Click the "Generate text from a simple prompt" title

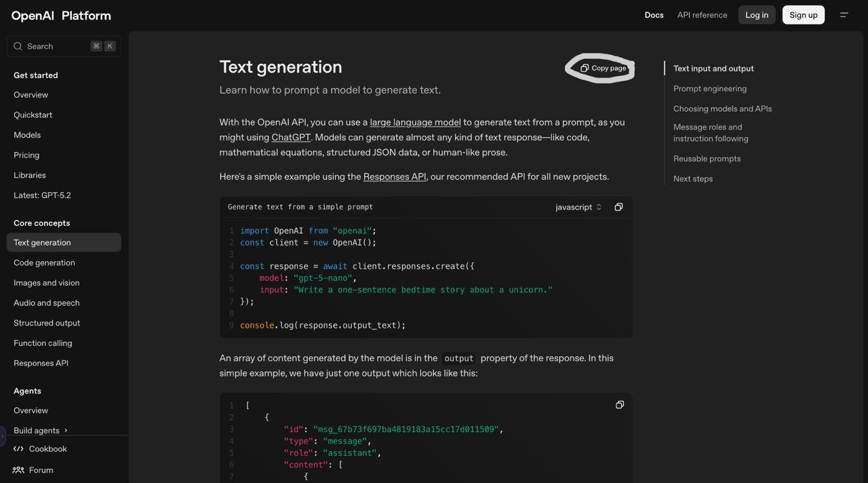tap(300, 207)
